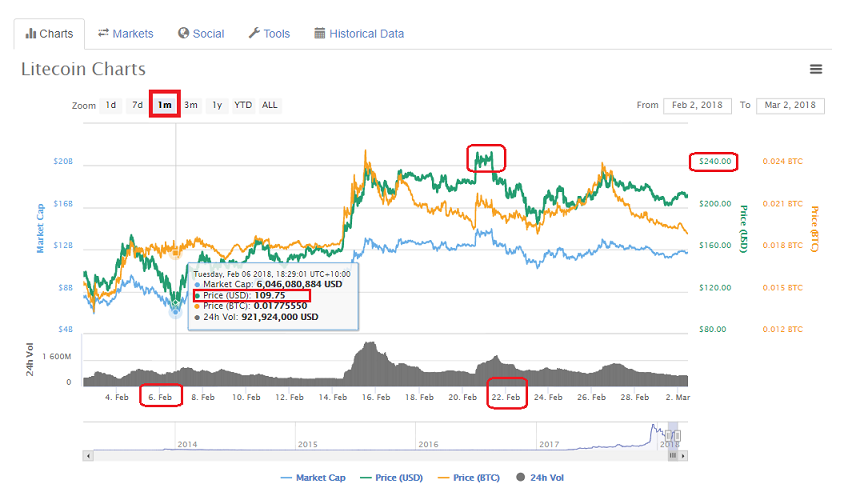
Task: Click the 2017 label in navigator
Action: (x=549, y=444)
